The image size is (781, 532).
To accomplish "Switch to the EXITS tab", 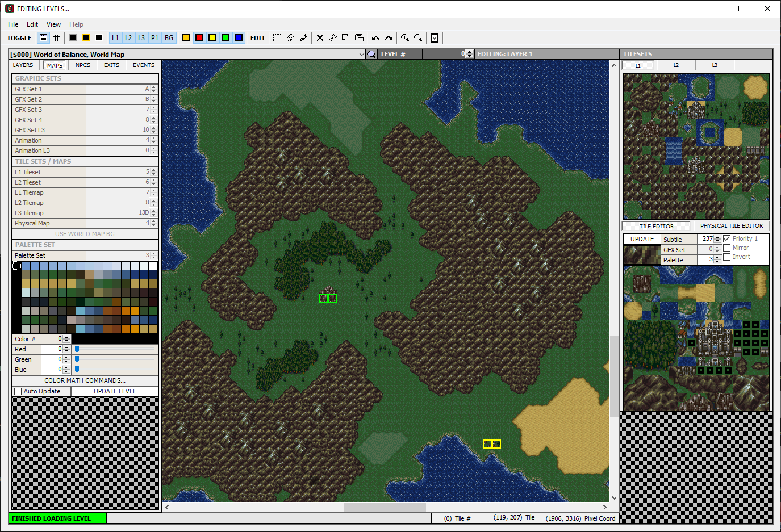I will (112, 65).
